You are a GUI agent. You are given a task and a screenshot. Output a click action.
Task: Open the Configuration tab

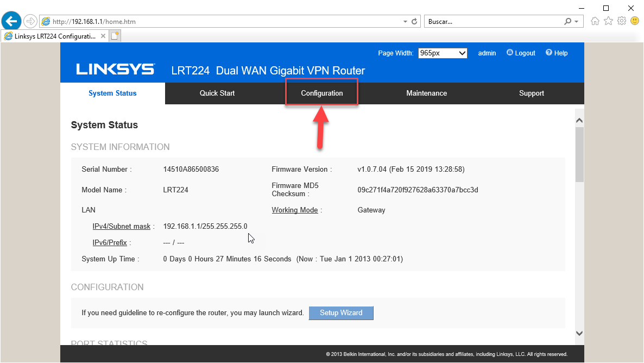[x=322, y=93]
